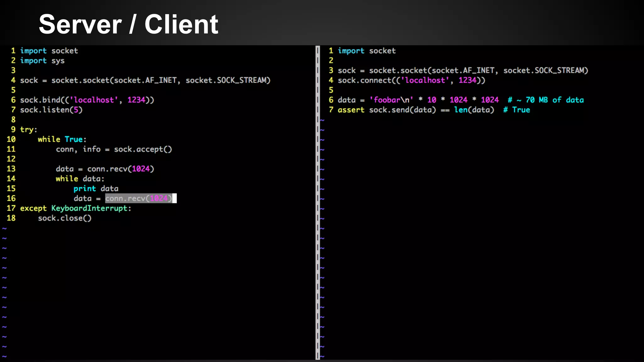Click the comment '# ~ 70 MB of data'
Image resolution: width=644 pixels, height=362 pixels.
[546, 100]
